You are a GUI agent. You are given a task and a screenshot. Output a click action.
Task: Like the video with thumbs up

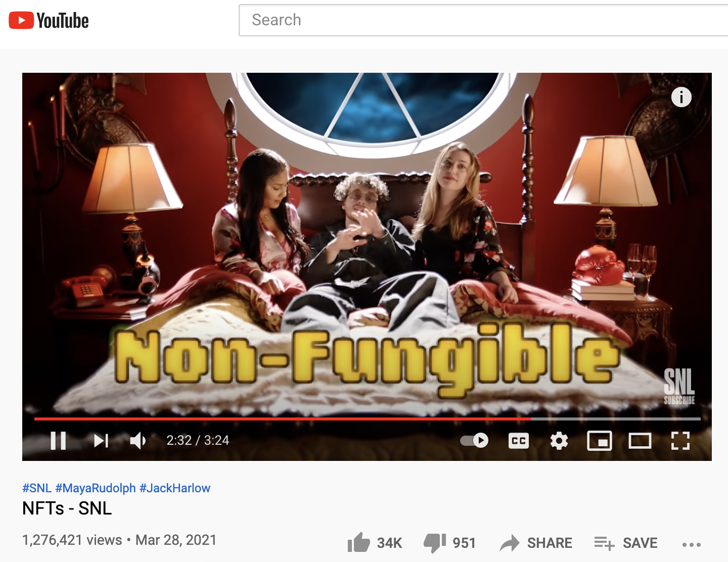coord(375,543)
